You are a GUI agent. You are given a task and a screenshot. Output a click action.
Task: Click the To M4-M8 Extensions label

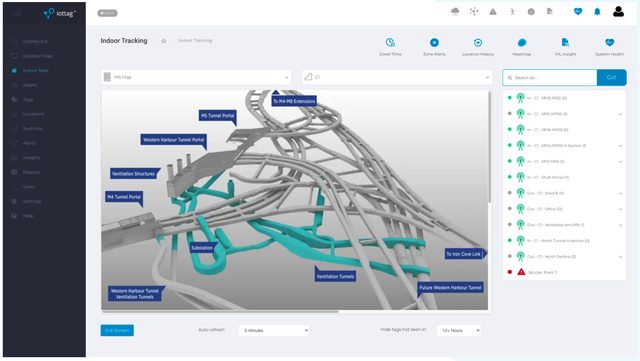point(294,101)
